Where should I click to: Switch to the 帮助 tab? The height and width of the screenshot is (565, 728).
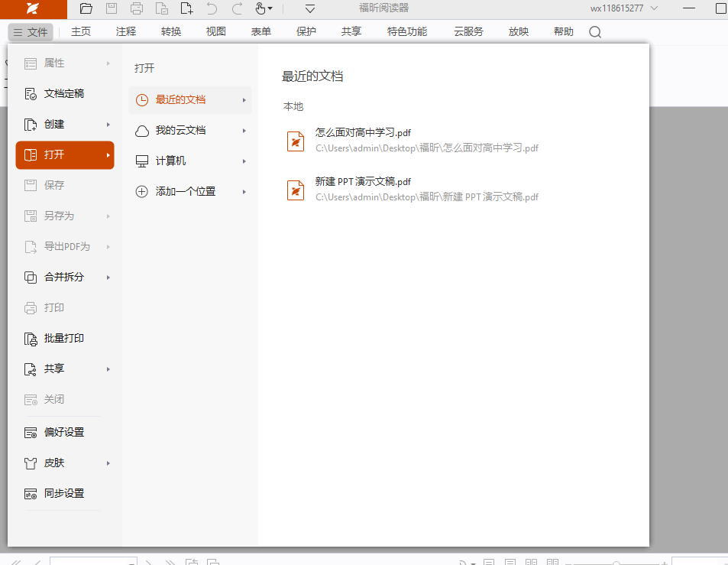564,31
